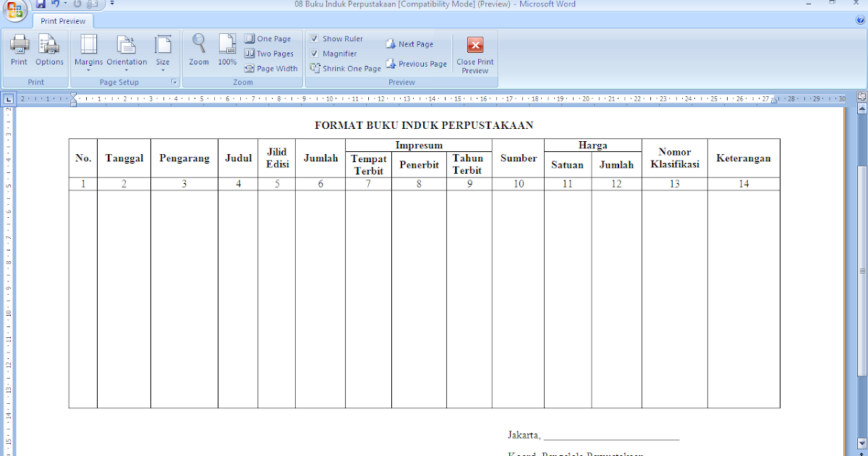
Task: Click the Tahun Terbit column header
Action: coord(468,164)
